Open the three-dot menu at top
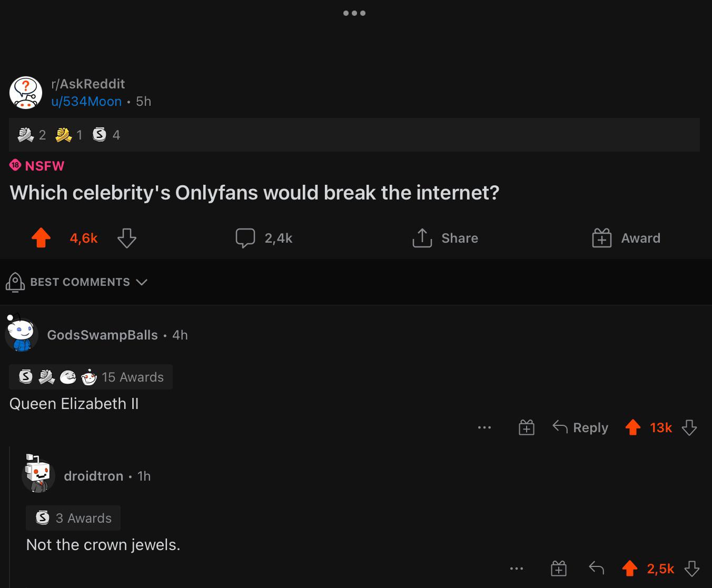The image size is (712, 588). coord(354,13)
